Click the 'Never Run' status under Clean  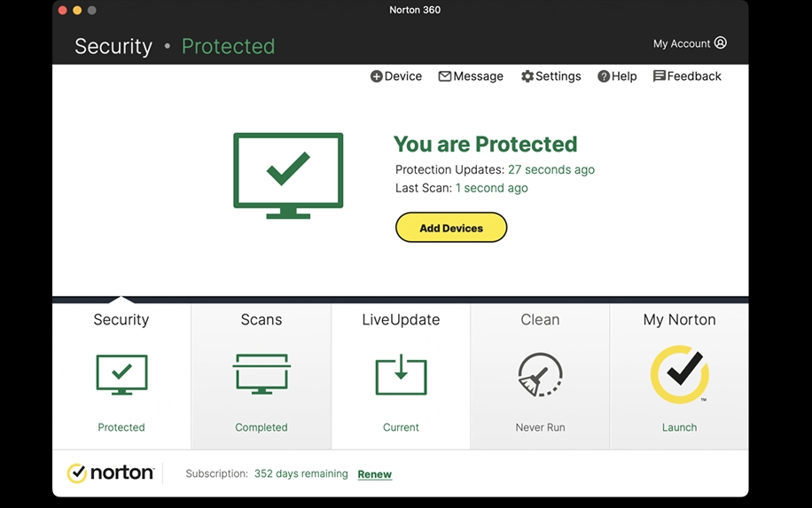[x=540, y=427]
